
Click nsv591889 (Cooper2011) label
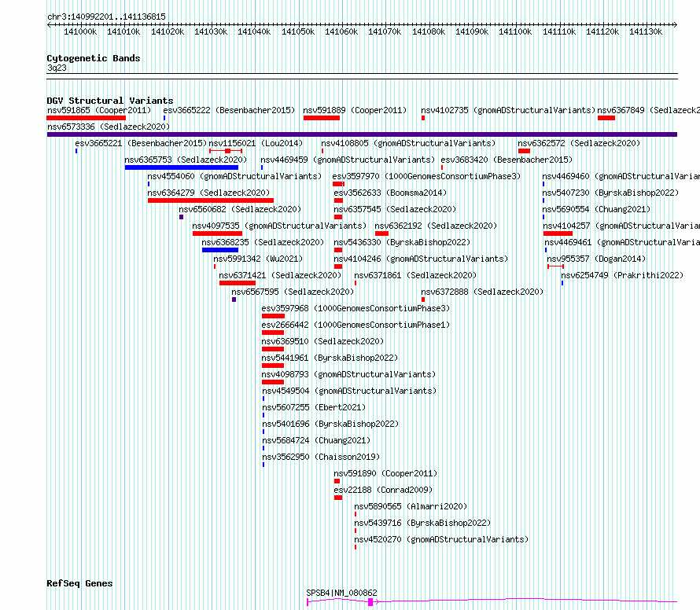point(355,110)
